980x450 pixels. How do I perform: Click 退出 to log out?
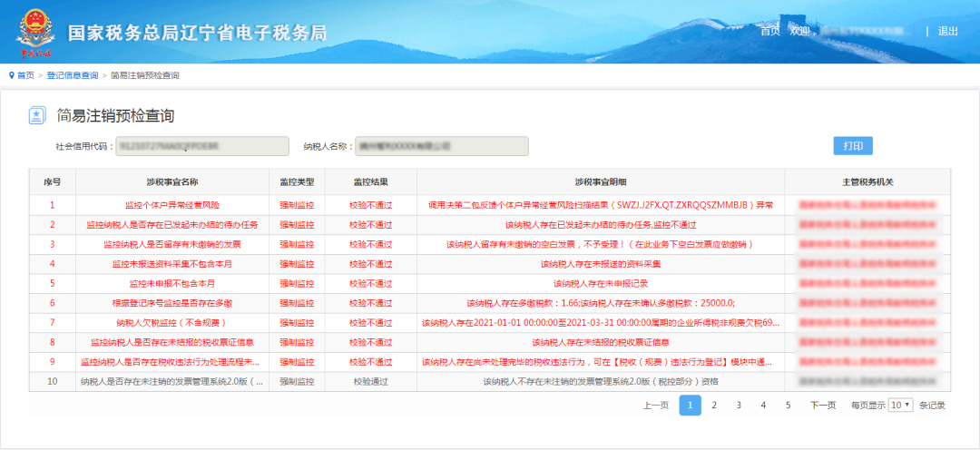[947, 31]
